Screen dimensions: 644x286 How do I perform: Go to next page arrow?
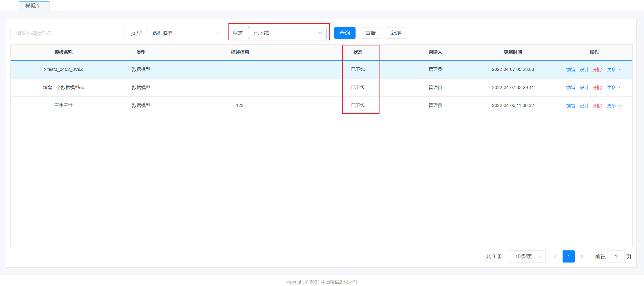(581, 256)
